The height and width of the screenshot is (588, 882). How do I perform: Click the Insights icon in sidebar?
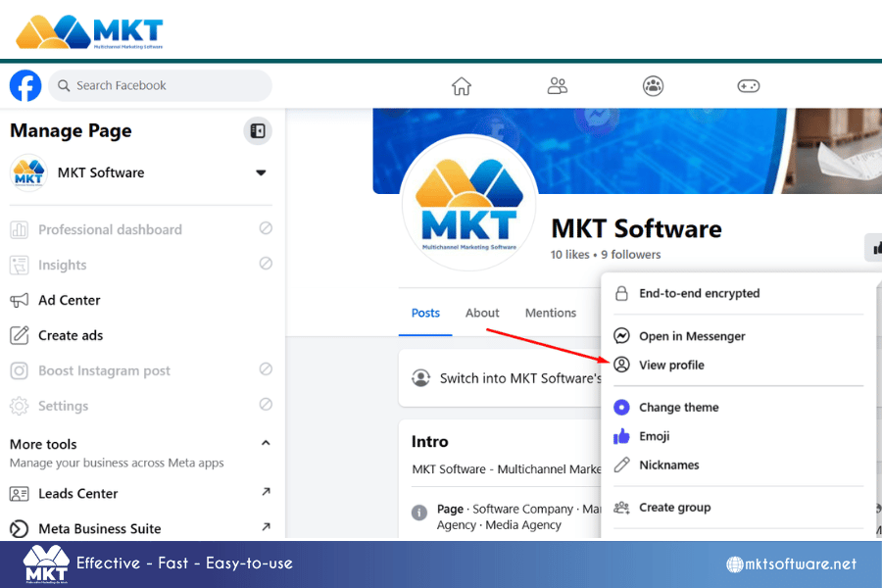pyautogui.click(x=20, y=265)
